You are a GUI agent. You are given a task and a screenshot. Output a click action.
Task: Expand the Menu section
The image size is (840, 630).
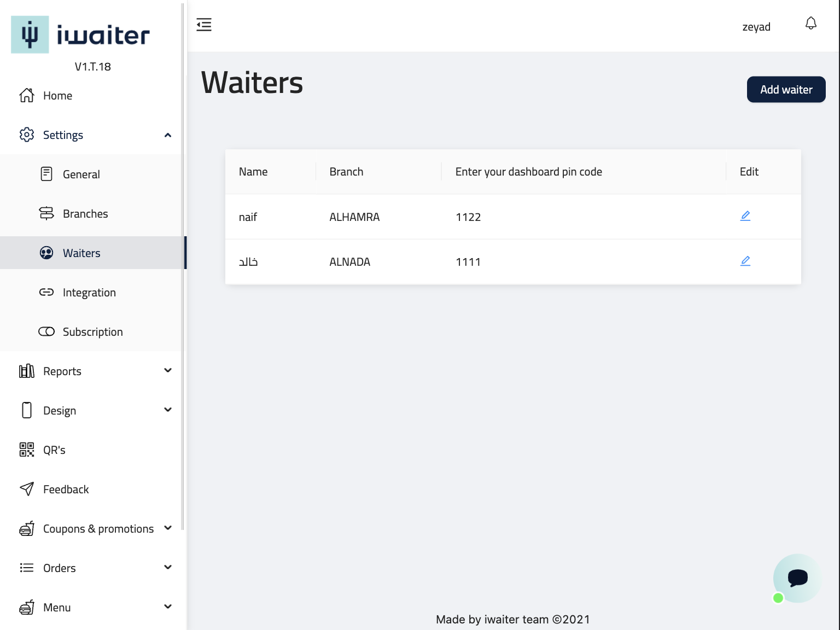click(167, 607)
